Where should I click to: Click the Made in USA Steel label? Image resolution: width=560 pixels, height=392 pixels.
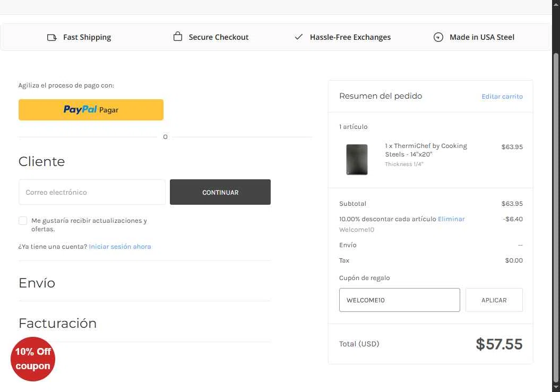[x=482, y=37]
